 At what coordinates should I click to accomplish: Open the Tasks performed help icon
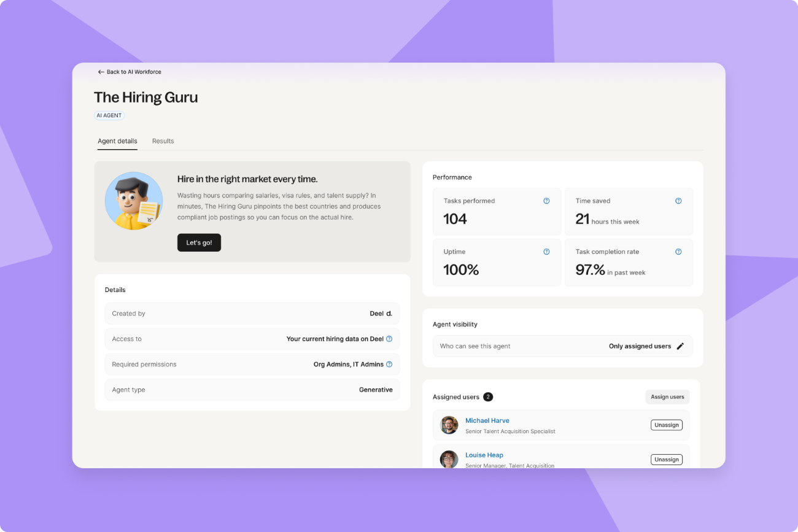click(546, 201)
